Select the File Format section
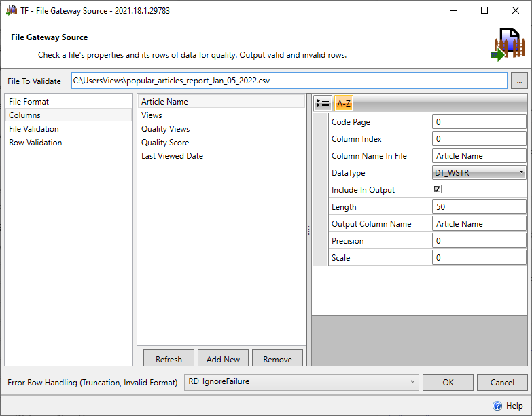 68,102
